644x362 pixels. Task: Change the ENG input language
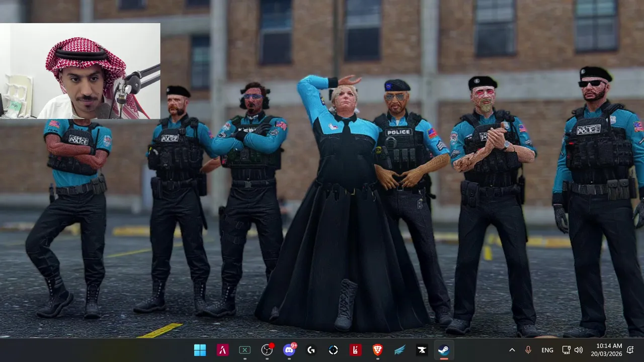pos(547,350)
